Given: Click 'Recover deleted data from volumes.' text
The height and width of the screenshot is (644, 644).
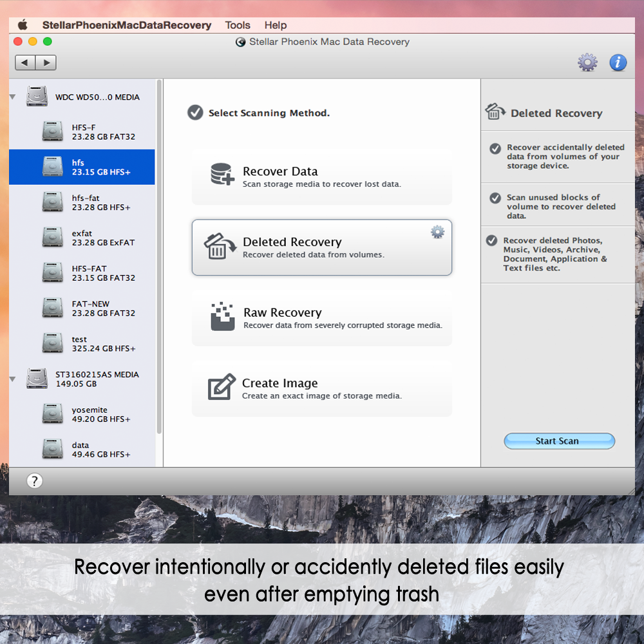Looking at the screenshot, I should (314, 254).
